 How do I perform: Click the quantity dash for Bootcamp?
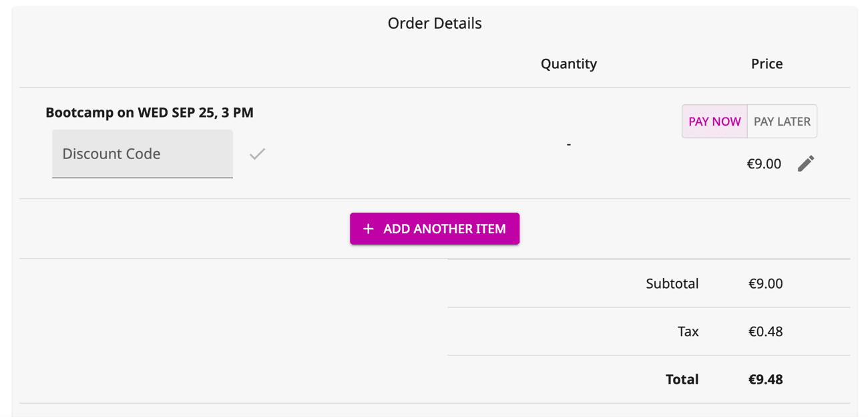tap(568, 144)
